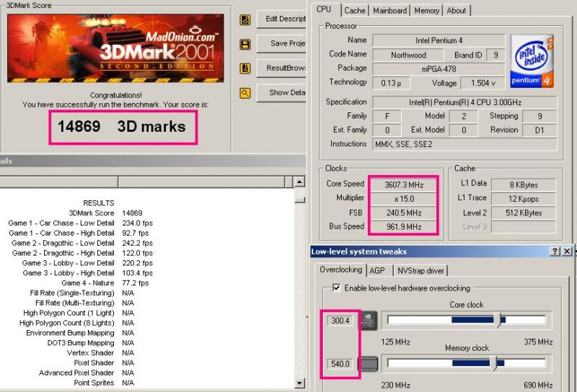Click the Package value mPGA-478

(439, 69)
